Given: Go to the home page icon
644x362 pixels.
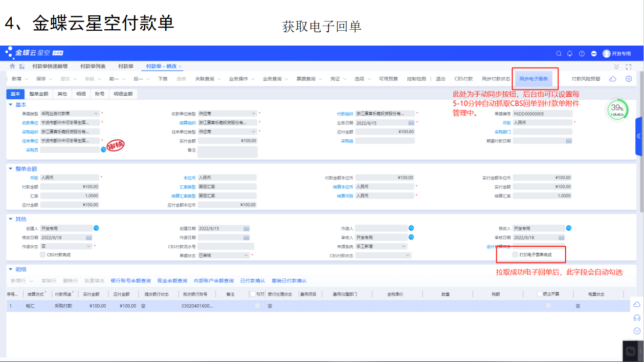Looking at the screenshot, I should (x=12, y=67).
